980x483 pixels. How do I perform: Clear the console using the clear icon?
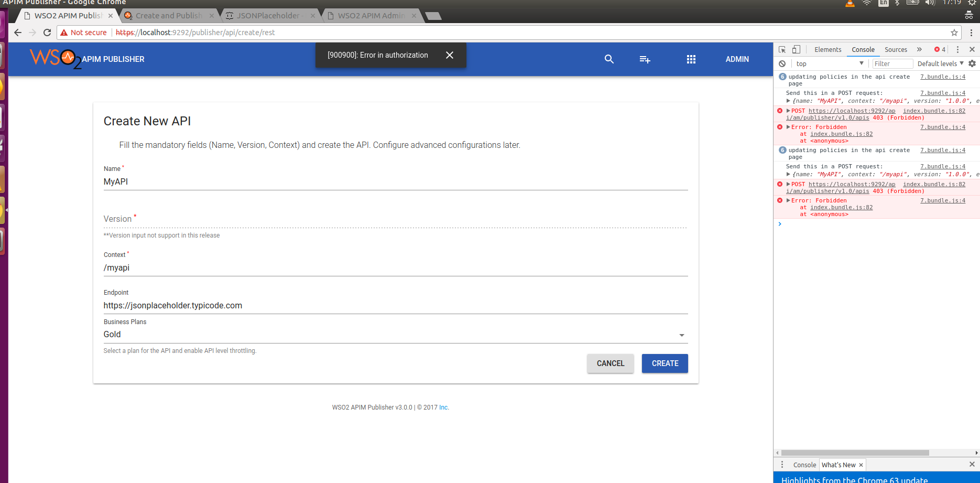(782, 63)
